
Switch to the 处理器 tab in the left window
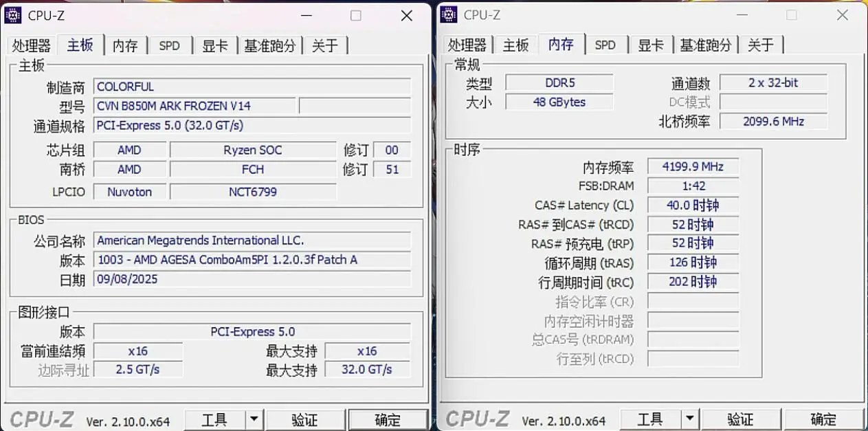coord(31,45)
